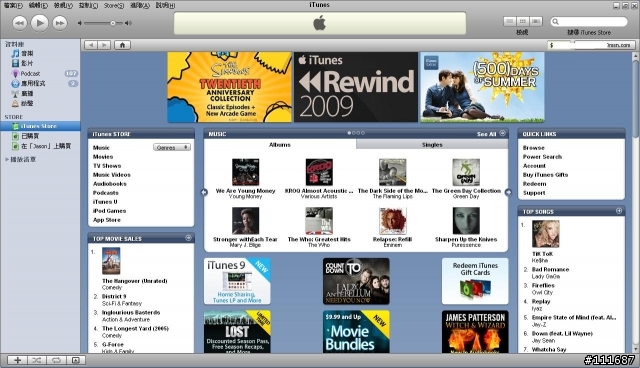This screenshot has height=368, width=640.
Task: Toggle the artwork viewer button
Action: (76, 360)
